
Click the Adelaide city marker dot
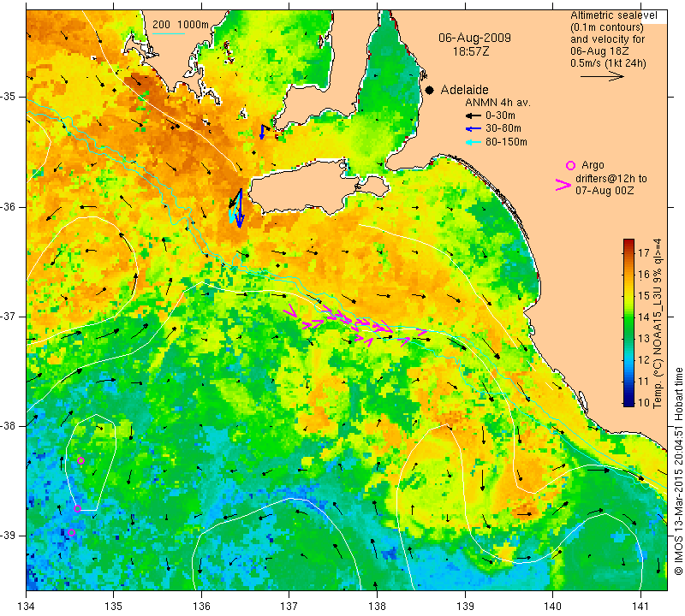click(x=430, y=90)
